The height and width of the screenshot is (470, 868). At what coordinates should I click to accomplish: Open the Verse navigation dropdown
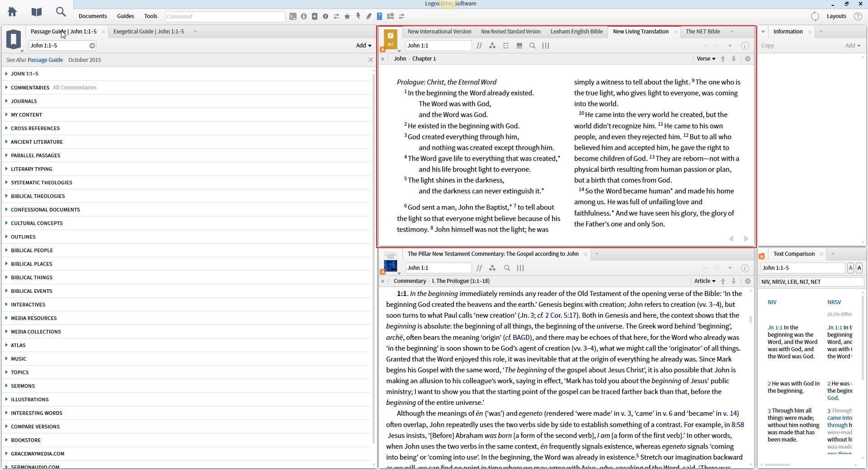(706, 59)
